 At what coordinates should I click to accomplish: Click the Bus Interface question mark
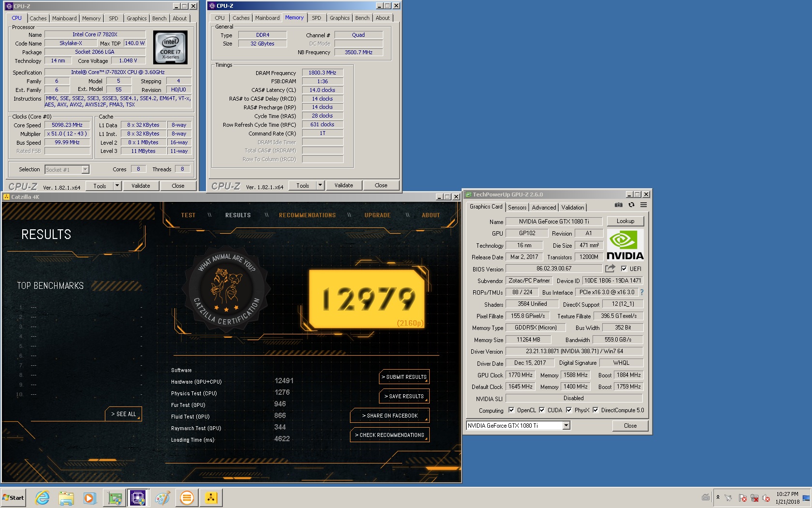click(x=642, y=292)
